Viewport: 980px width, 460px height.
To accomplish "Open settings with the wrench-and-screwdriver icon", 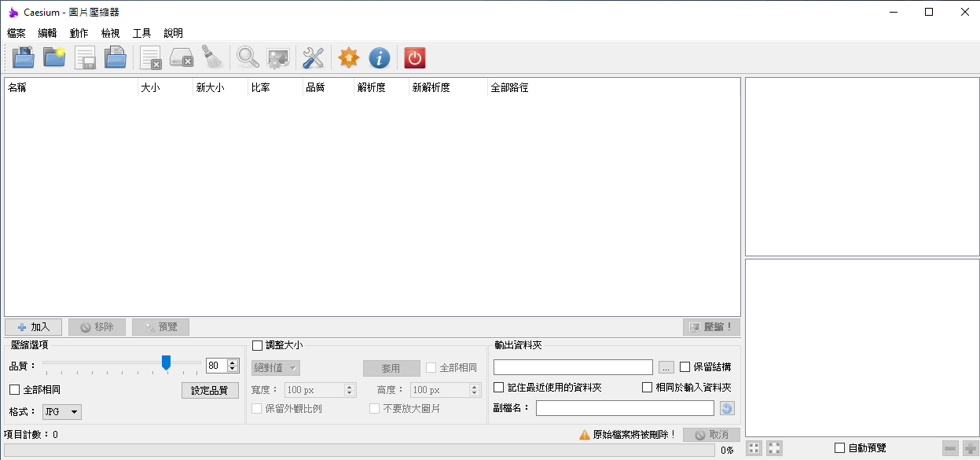I will tap(313, 57).
